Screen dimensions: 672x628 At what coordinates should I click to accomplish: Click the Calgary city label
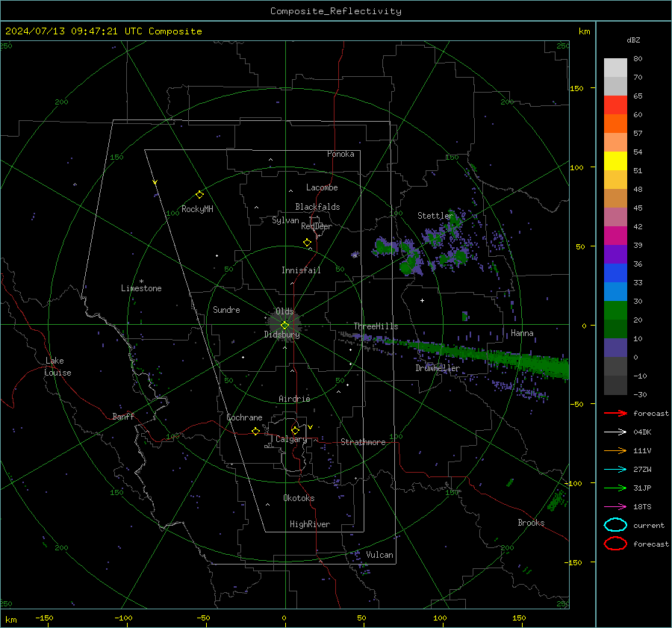(x=291, y=439)
